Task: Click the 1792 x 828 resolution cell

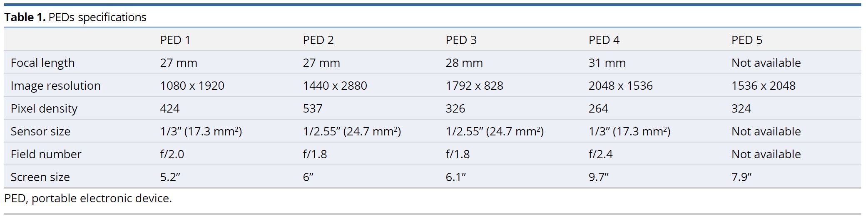Action: point(475,86)
